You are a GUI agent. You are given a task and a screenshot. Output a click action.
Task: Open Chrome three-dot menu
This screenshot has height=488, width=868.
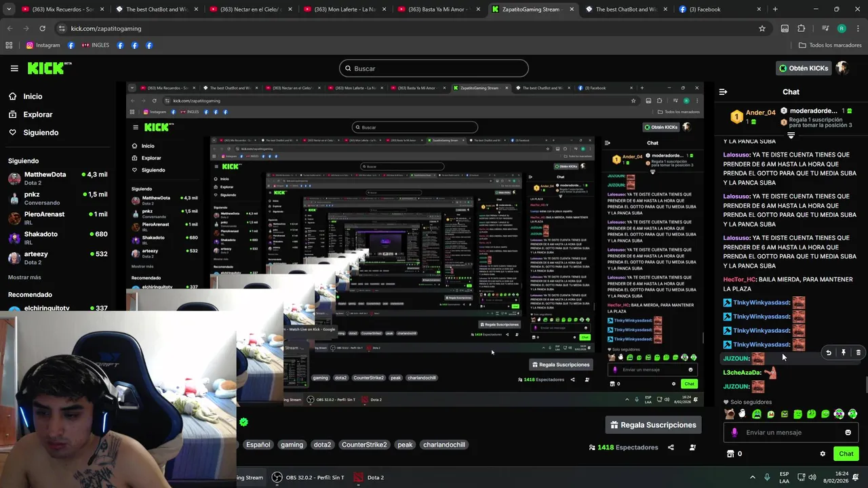click(858, 28)
